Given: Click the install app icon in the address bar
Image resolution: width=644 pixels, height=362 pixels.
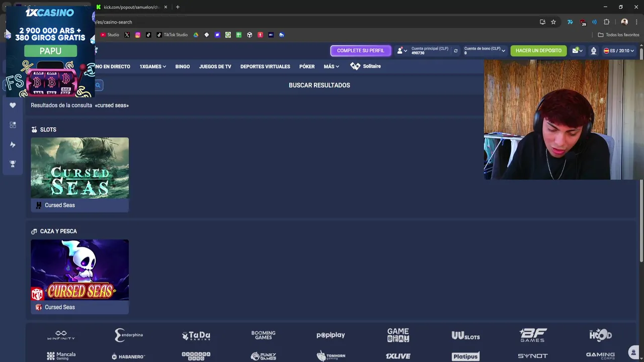Looking at the screenshot, I should pos(542,22).
